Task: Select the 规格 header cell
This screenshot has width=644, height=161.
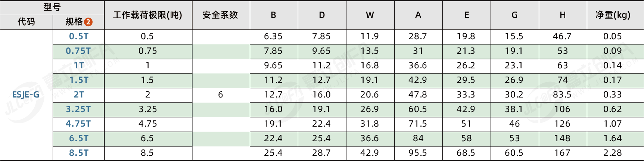Action: 78,22
